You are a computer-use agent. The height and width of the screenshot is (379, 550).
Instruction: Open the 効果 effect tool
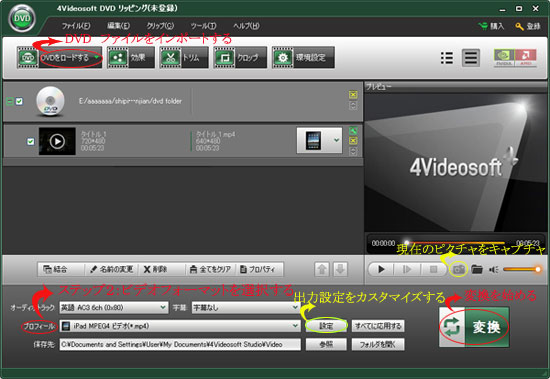[131, 58]
